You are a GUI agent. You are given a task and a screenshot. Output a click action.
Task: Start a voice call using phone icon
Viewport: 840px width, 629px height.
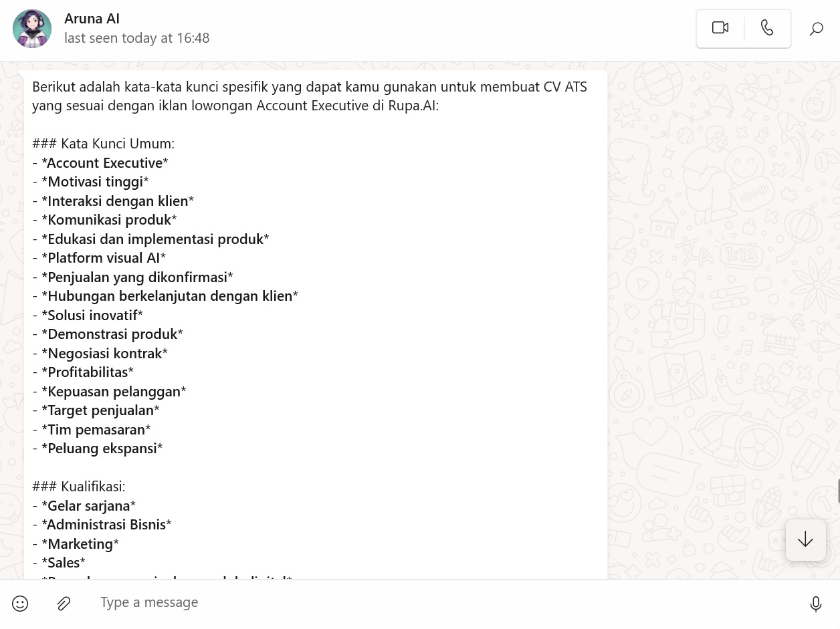click(767, 28)
